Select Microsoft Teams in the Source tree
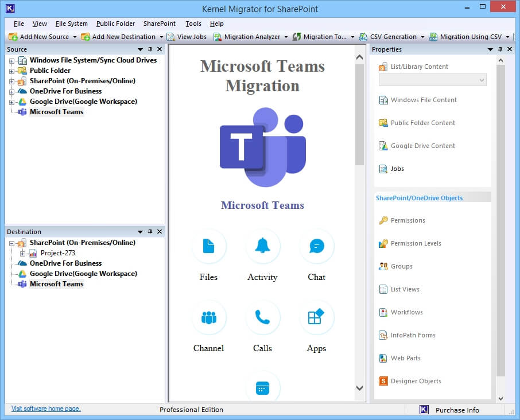Image resolution: width=520 pixels, height=420 pixels. coord(56,112)
